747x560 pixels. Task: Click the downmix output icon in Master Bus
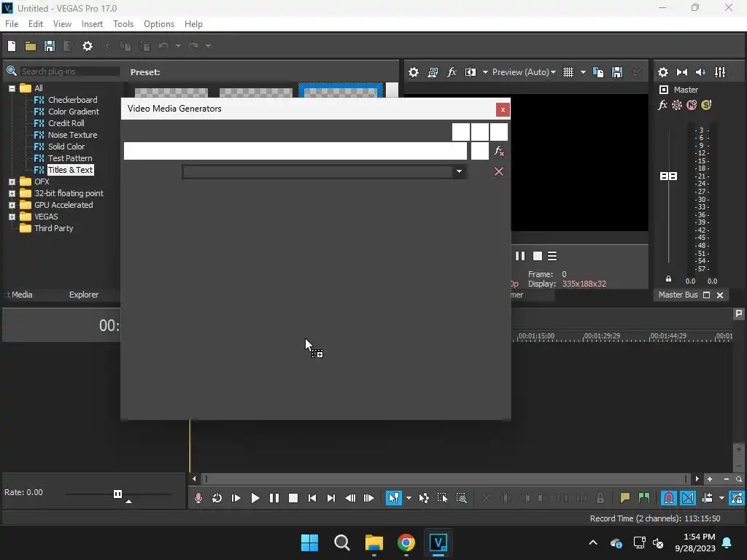(x=682, y=72)
